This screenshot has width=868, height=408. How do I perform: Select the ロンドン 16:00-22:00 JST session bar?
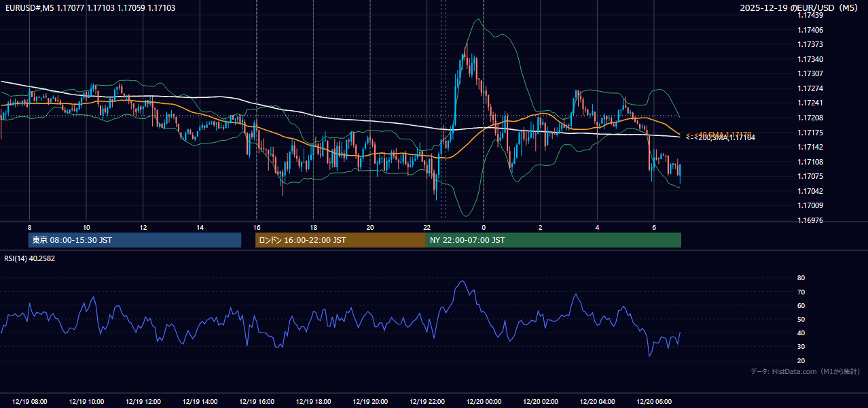click(x=340, y=240)
